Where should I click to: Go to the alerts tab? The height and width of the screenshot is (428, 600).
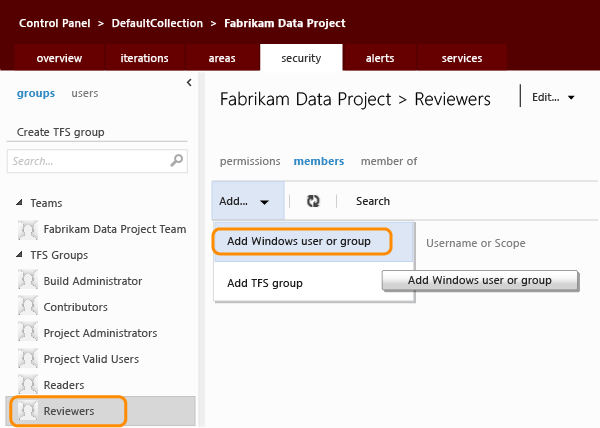380,58
